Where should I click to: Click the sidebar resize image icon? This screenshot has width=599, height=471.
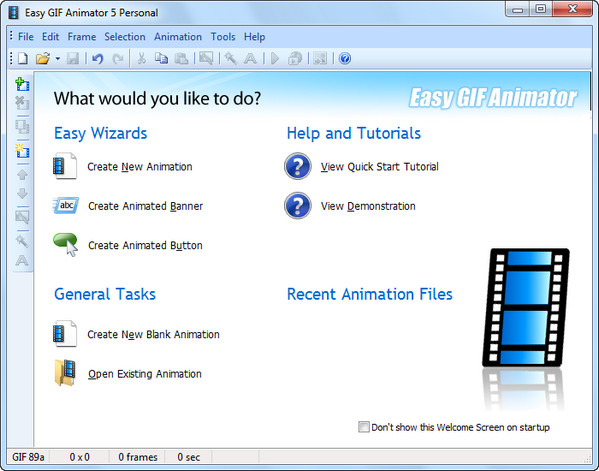click(x=22, y=217)
